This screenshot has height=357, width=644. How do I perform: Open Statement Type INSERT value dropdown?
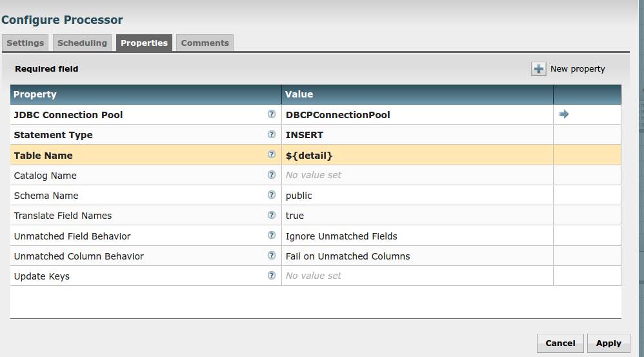pos(417,135)
